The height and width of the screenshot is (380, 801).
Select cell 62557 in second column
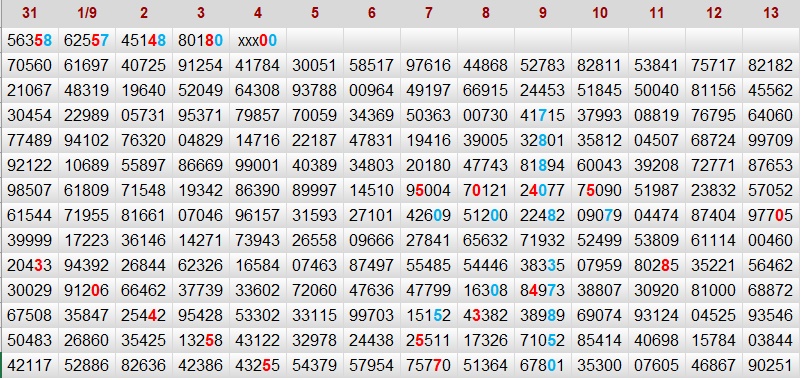[x=87, y=40]
